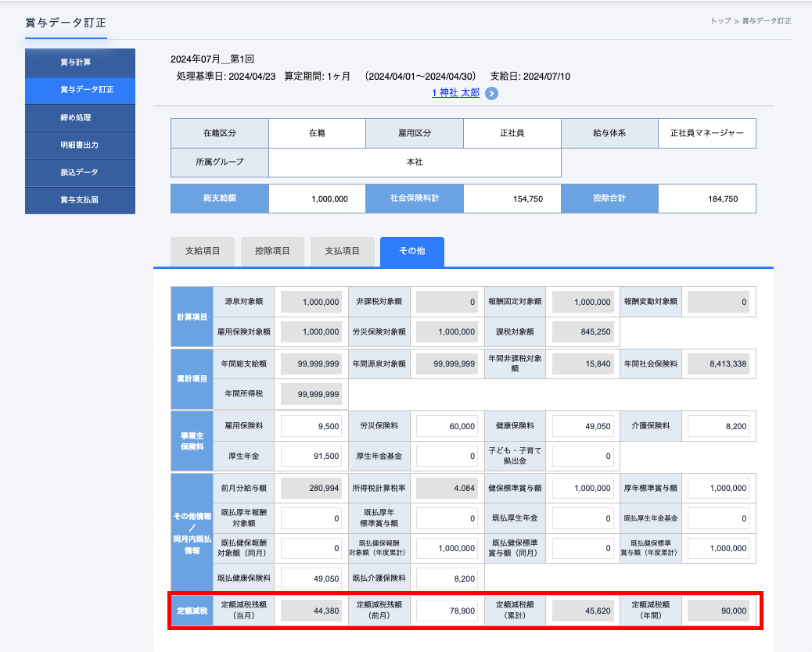The width and height of the screenshot is (812, 652).
Task: Click the 所属グループ value 本社
Action: pyautogui.click(x=415, y=162)
